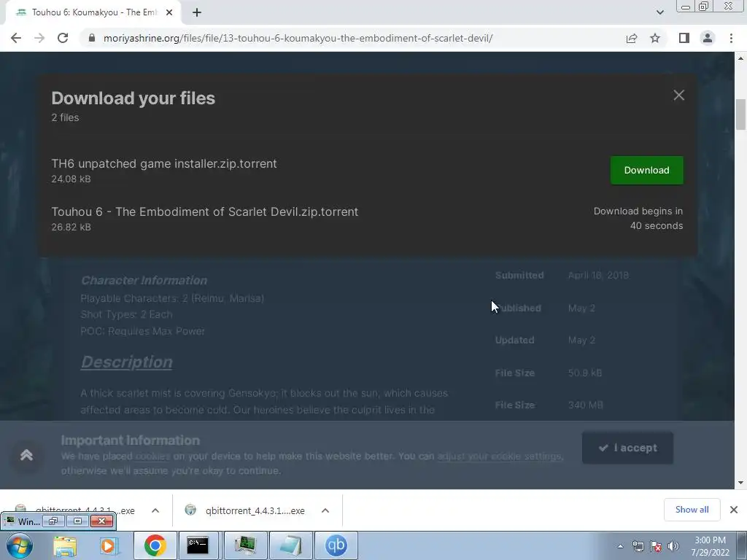Screen dimensions: 747x560
Task: Open the Action Center flag icon
Action: click(x=656, y=546)
